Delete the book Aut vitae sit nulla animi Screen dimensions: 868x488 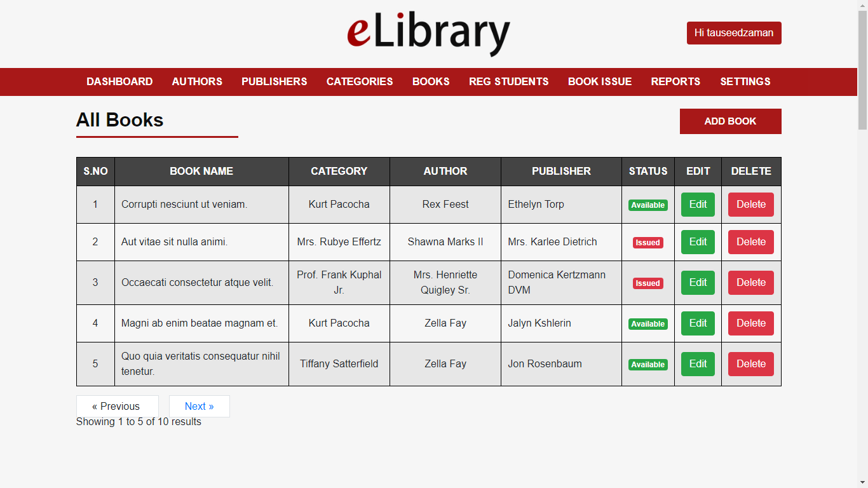point(750,242)
